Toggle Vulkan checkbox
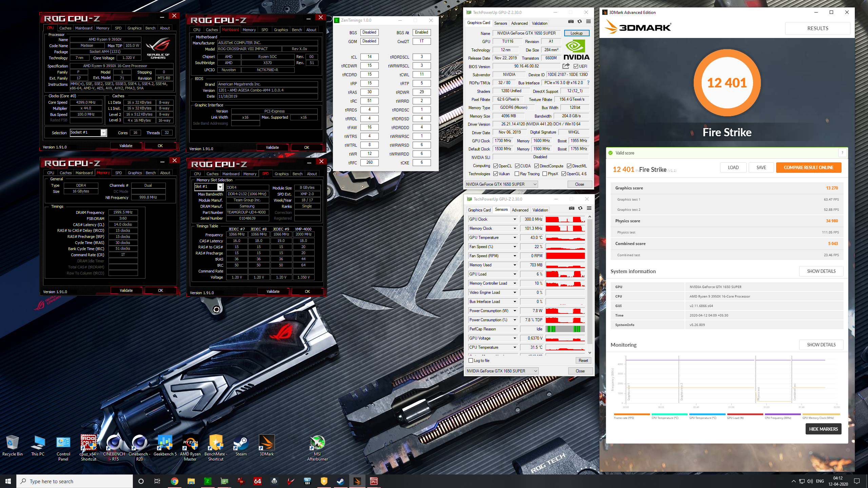The width and height of the screenshot is (868, 488). [495, 174]
